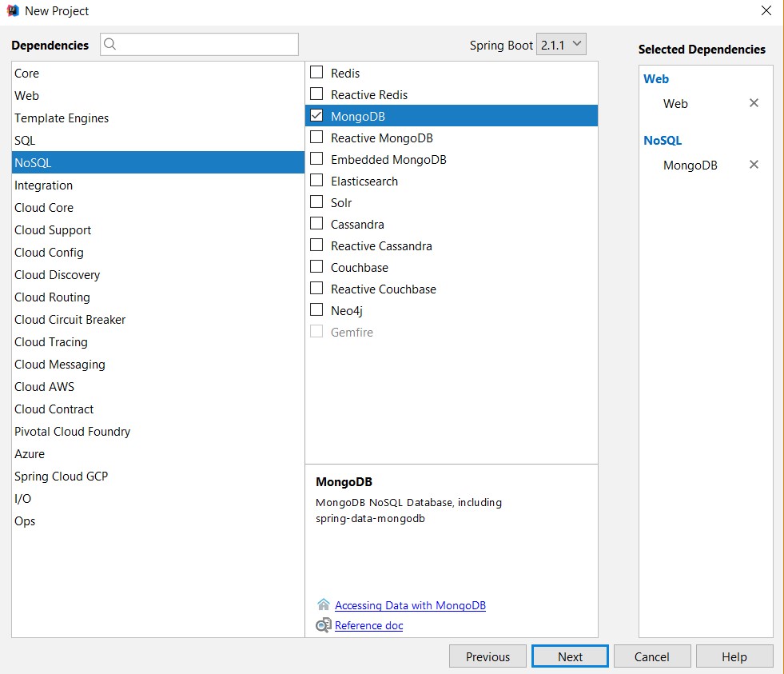Tick the Couchbase checkbox
The image size is (784, 674).
(316, 267)
